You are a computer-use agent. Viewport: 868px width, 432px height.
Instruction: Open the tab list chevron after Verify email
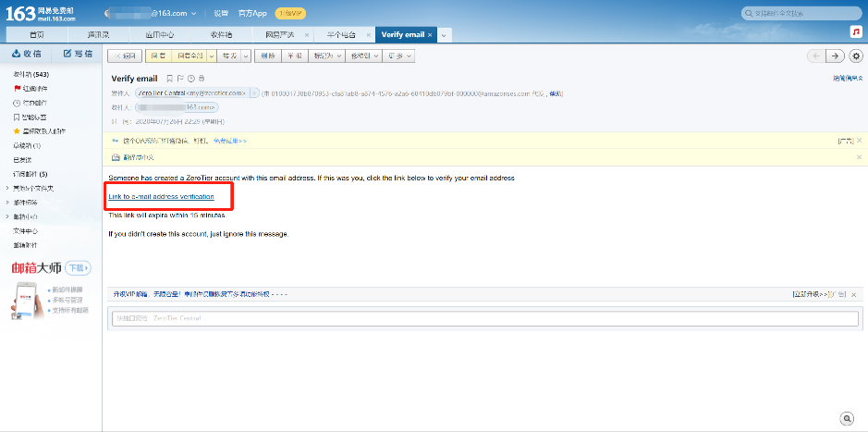coord(444,35)
